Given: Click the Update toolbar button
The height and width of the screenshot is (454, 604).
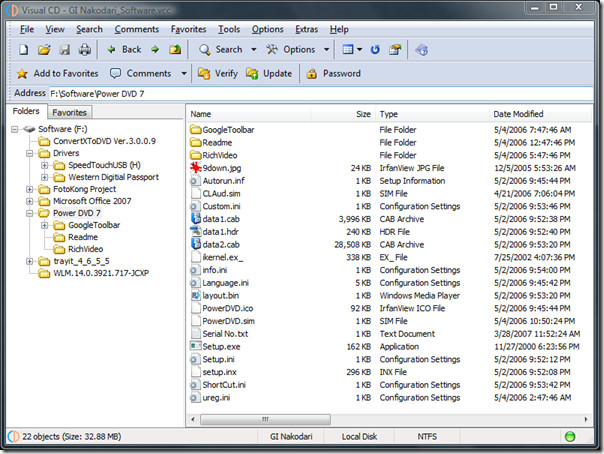Looking at the screenshot, I should (269, 74).
